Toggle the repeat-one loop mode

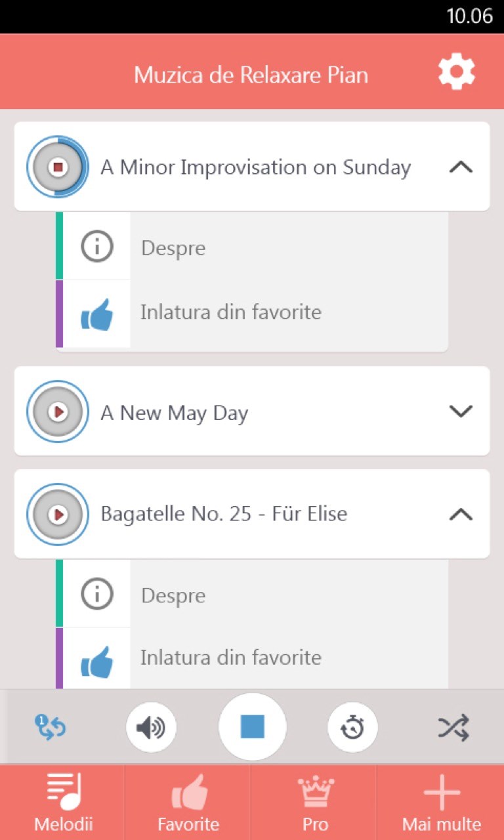click(51, 727)
